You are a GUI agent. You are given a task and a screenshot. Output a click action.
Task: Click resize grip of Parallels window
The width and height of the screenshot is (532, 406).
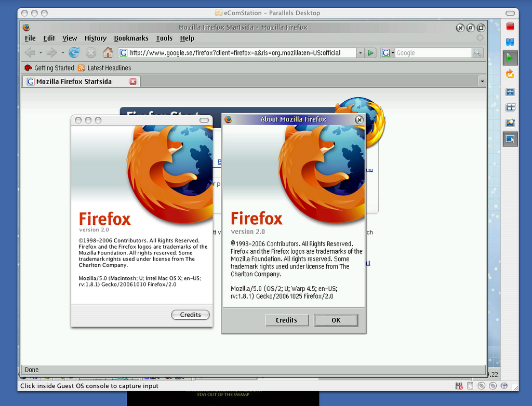pyautogui.click(x=515, y=387)
